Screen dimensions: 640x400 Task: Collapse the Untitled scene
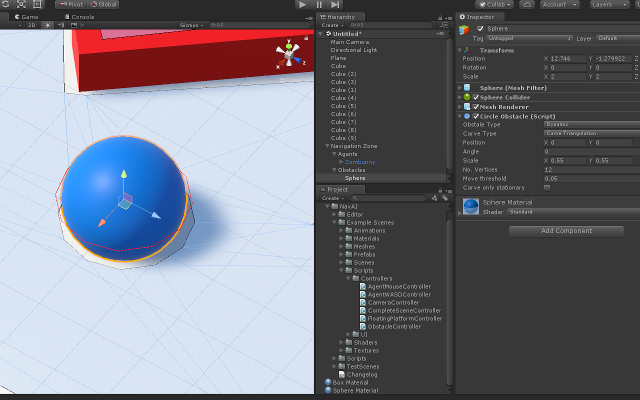click(x=320, y=34)
